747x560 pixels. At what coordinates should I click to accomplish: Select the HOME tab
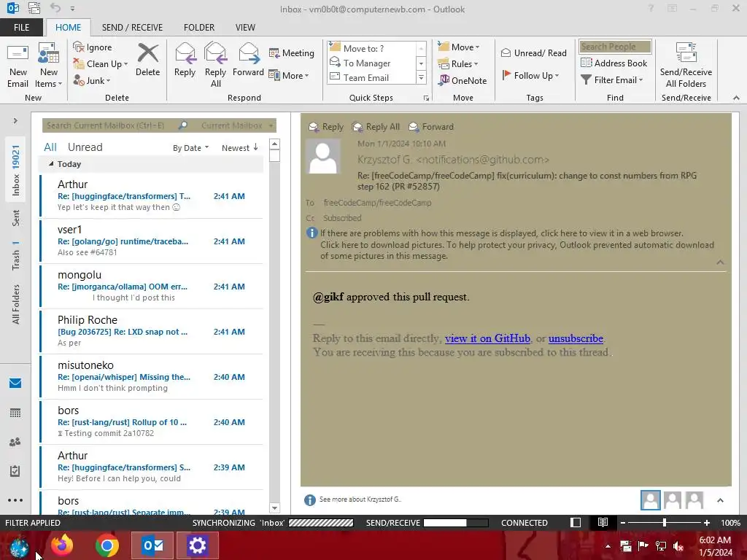coord(68,28)
